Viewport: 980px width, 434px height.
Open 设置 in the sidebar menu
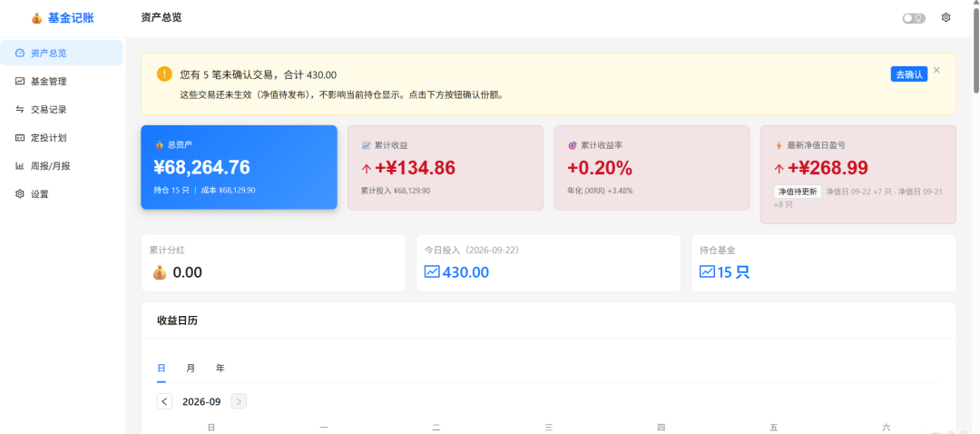point(62,194)
